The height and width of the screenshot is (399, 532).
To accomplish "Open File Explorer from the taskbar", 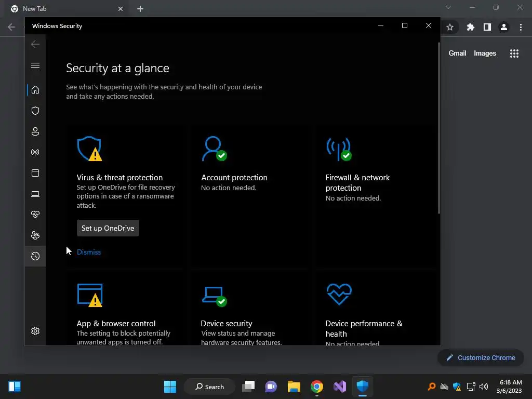I will click(294, 387).
